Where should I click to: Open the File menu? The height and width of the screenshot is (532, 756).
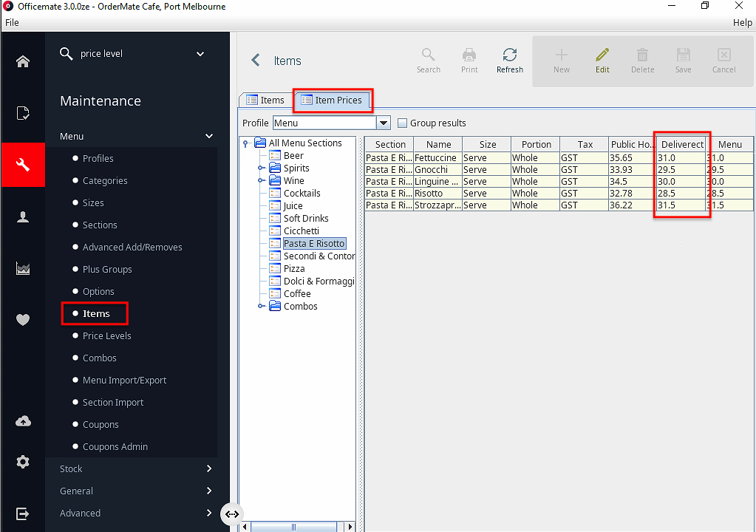pyautogui.click(x=12, y=22)
